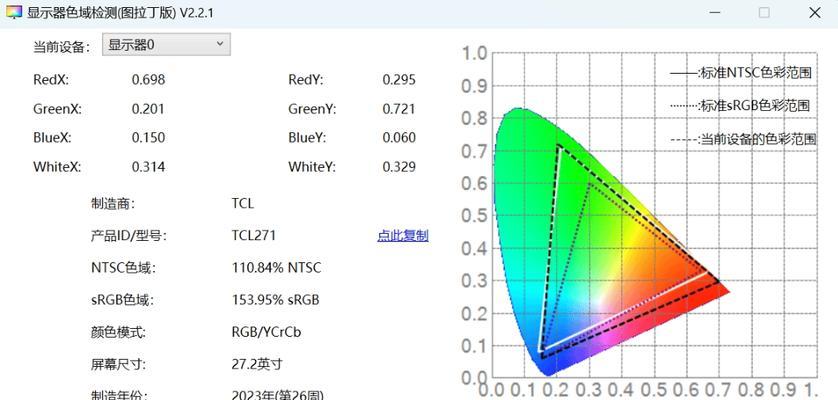This screenshot has height=400, width=838.
Task: Click the manufacturer value TCL
Action: 243,204
